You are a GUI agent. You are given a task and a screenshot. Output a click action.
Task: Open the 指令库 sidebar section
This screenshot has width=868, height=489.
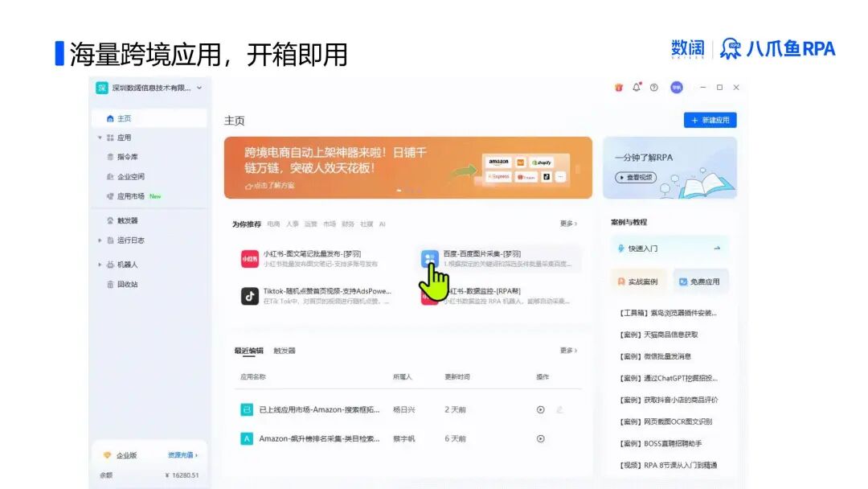pos(127,157)
